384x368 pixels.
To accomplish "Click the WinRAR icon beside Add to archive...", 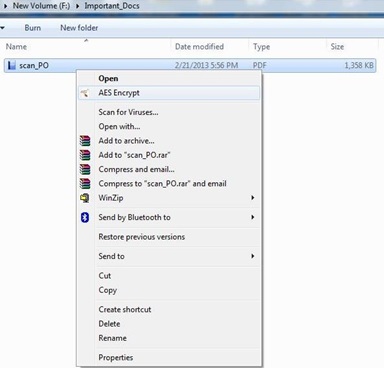I will point(85,141).
